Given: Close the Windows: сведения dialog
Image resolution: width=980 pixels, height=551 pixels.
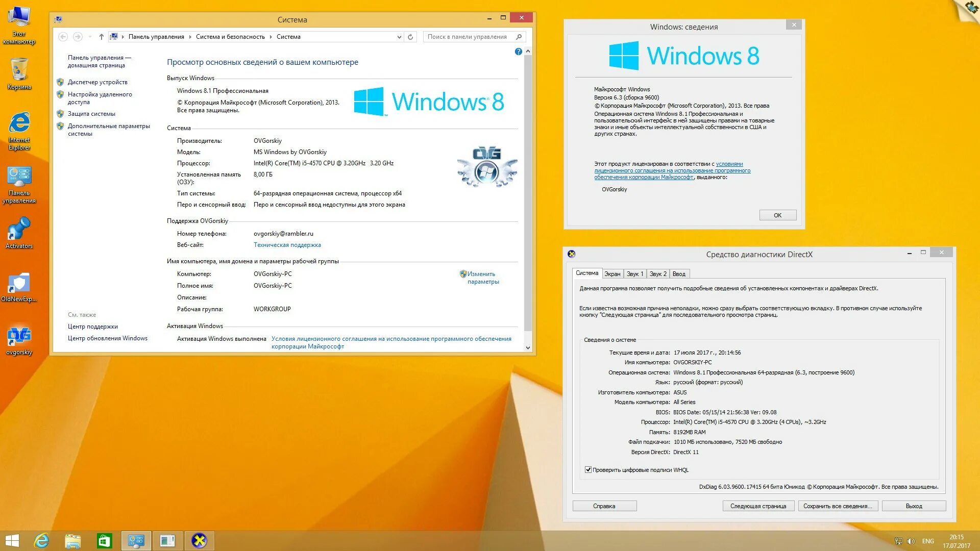Looking at the screenshot, I should pyautogui.click(x=794, y=24).
